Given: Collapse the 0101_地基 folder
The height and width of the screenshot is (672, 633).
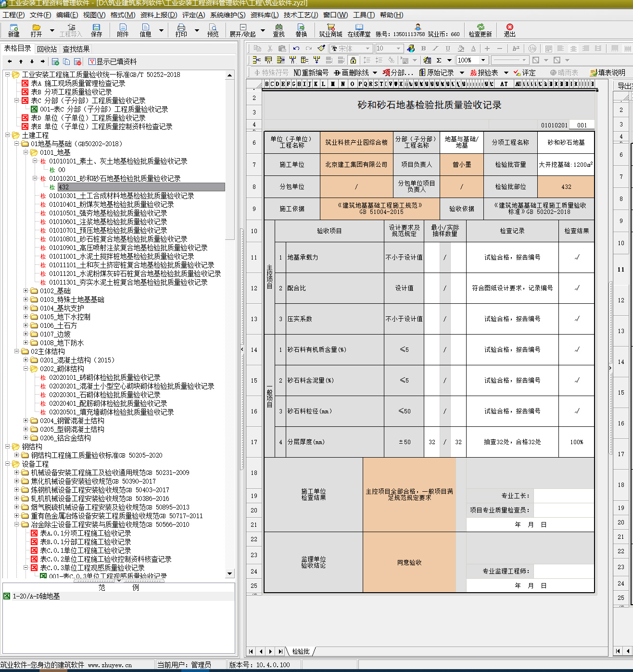Looking at the screenshot, I should tap(26, 152).
